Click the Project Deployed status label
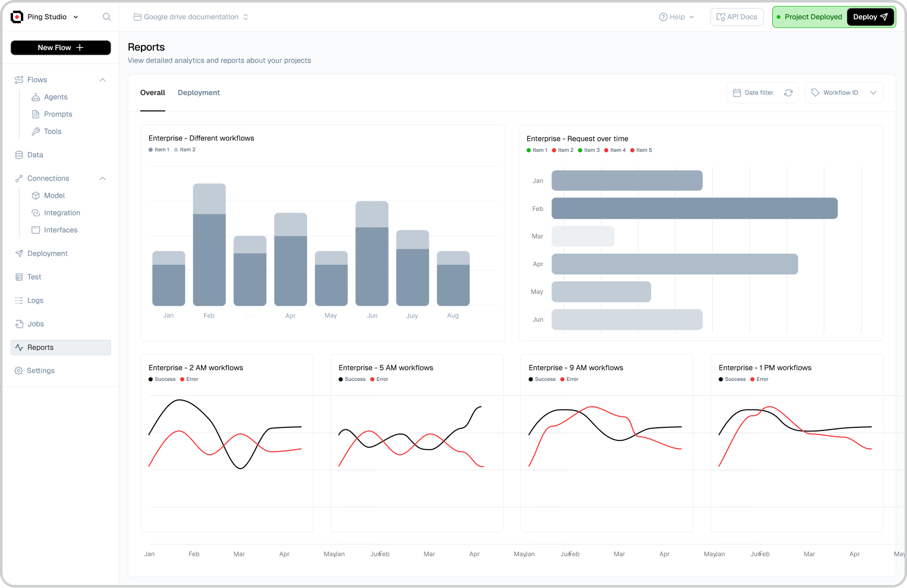The height and width of the screenshot is (588, 907). [813, 17]
